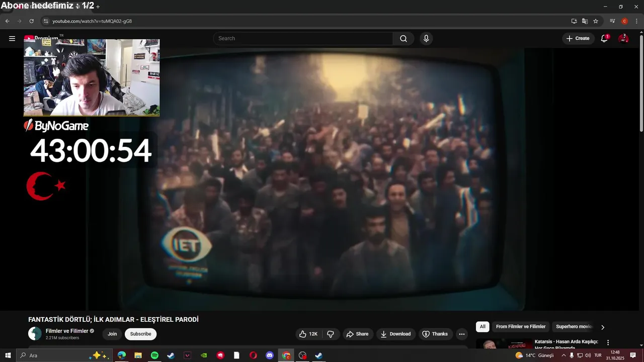Image resolution: width=644 pixels, height=362 pixels.
Task: Open the recommended Katarsis video options menu
Action: pos(608,342)
